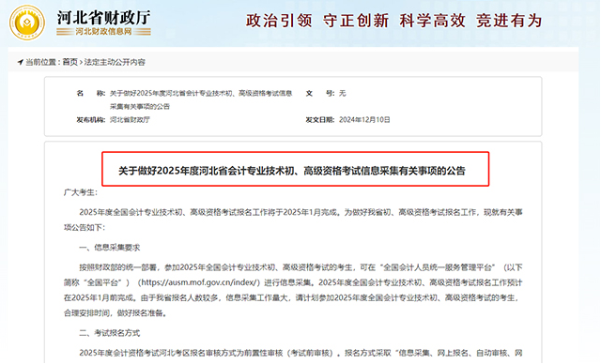Click the 发布机构 value 河北省财政厅

tap(130, 120)
